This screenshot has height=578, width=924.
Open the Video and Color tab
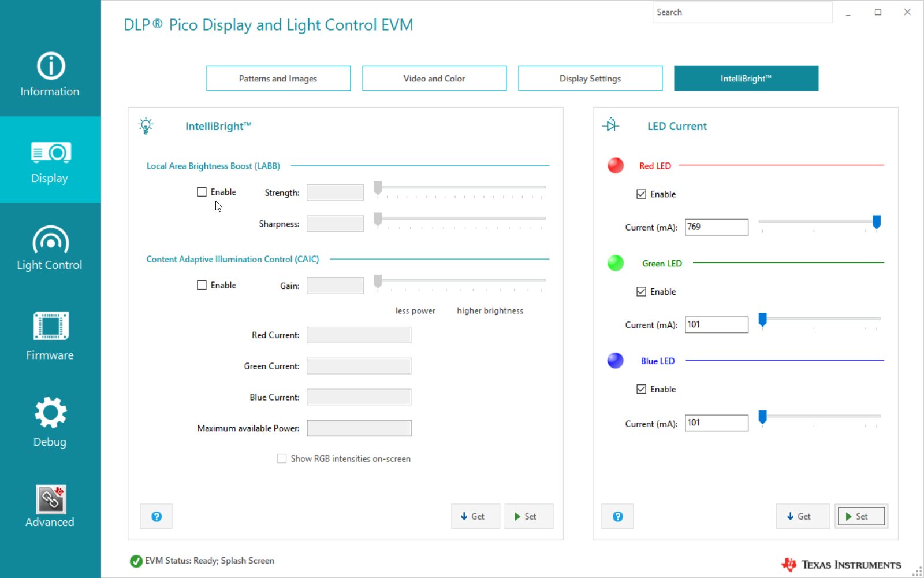[x=434, y=78]
